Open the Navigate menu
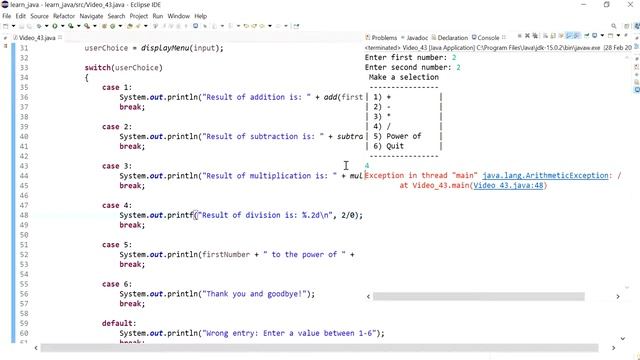 click(x=91, y=16)
